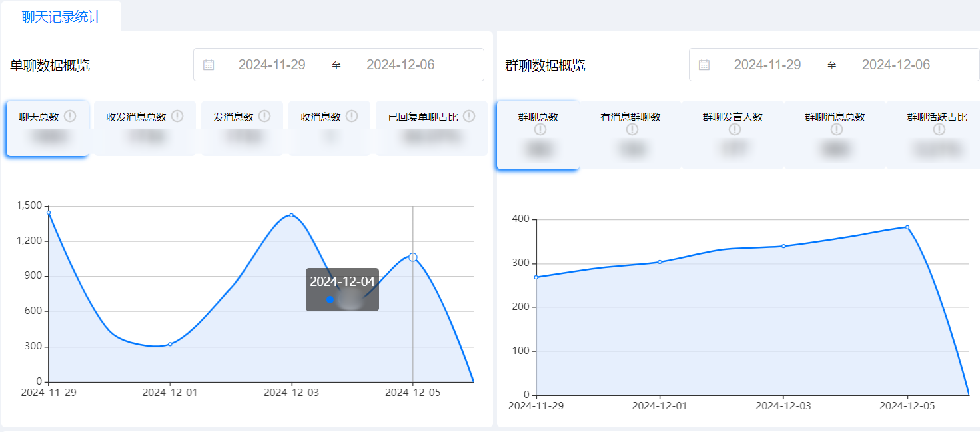Open 群聊 start date 2024-11-29 field
The width and height of the screenshot is (980, 432).
point(767,65)
